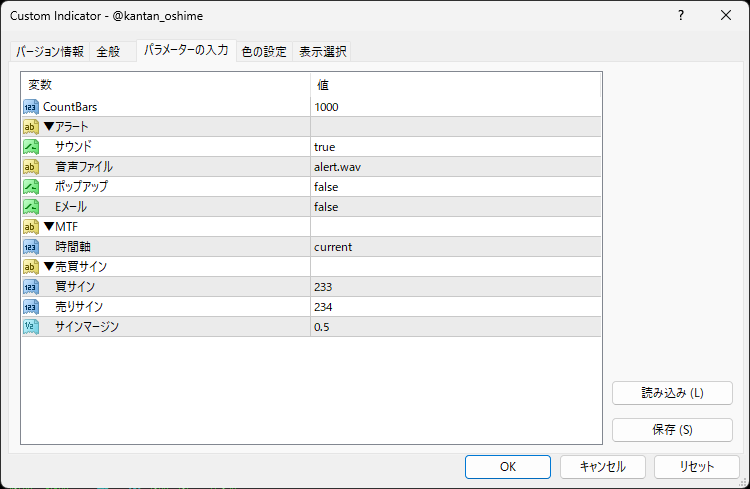This screenshot has width=750, height=489.
Task: Click the 値 column header
Action: click(x=455, y=85)
